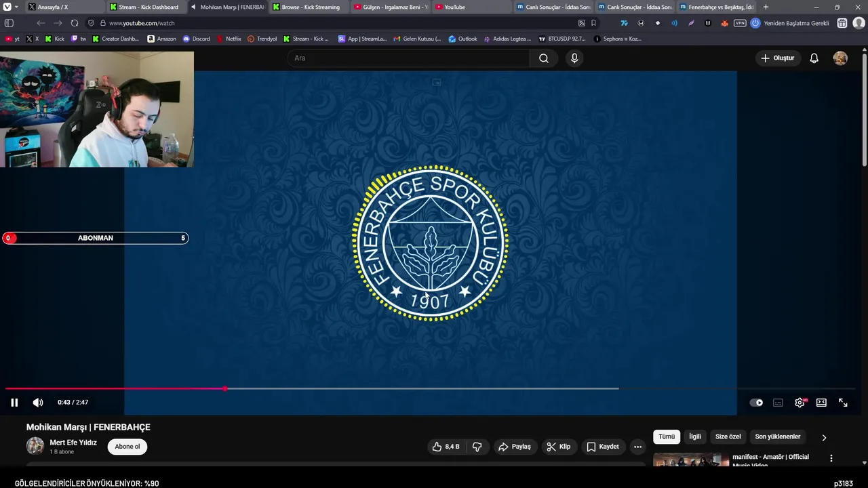Toggle YouTube autoplay switch in player

point(756,403)
